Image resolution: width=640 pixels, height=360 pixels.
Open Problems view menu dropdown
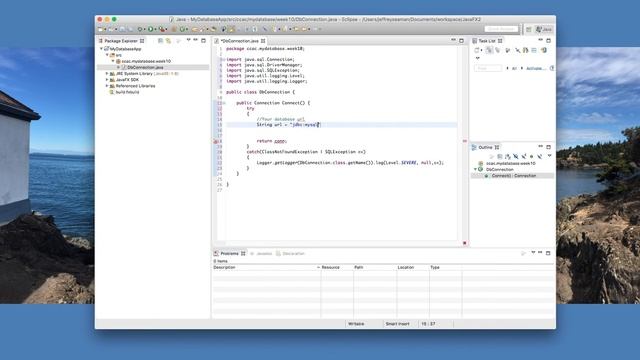pyautogui.click(x=533, y=253)
